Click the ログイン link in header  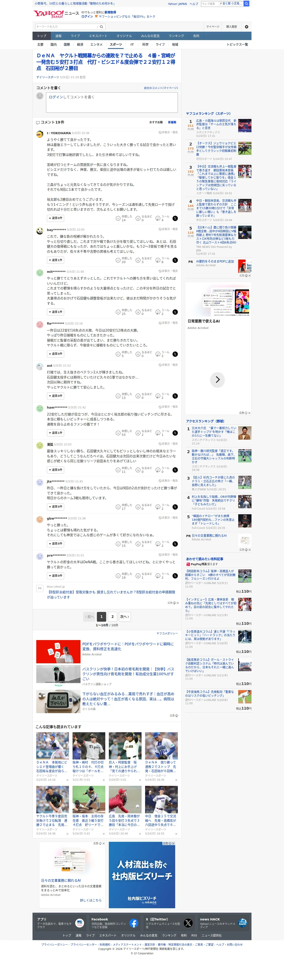pos(87,17)
